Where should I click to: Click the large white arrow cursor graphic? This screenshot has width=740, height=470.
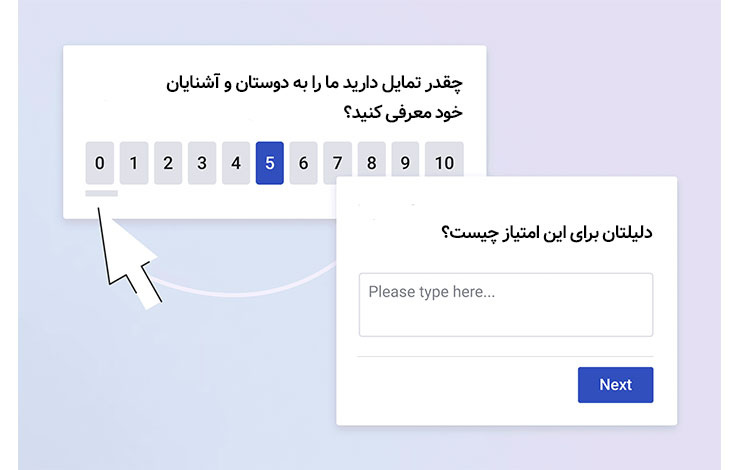click(x=133, y=260)
